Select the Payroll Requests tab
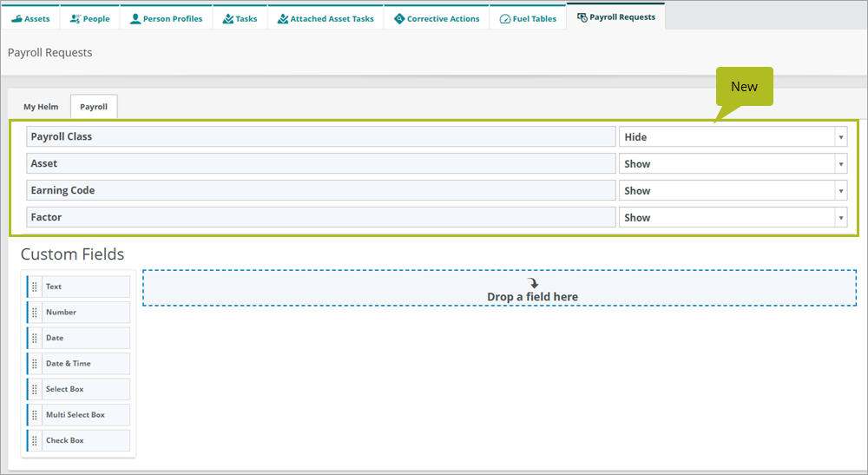Viewport: 868px width, 475px height. [615, 17]
